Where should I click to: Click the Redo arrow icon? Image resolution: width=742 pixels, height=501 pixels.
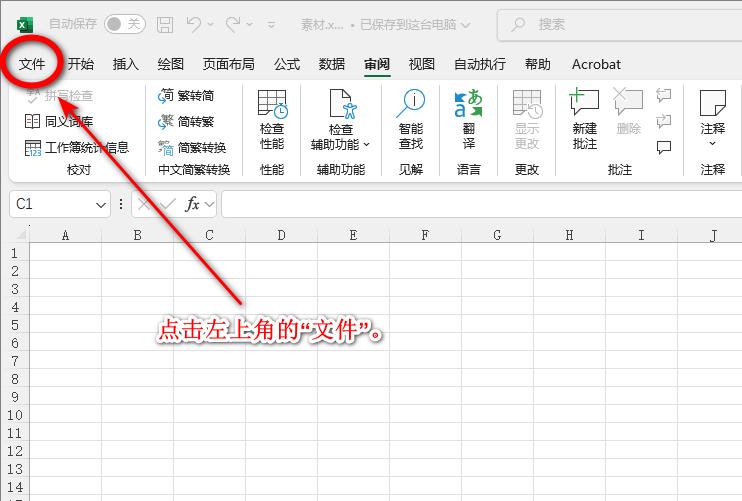click(x=232, y=24)
